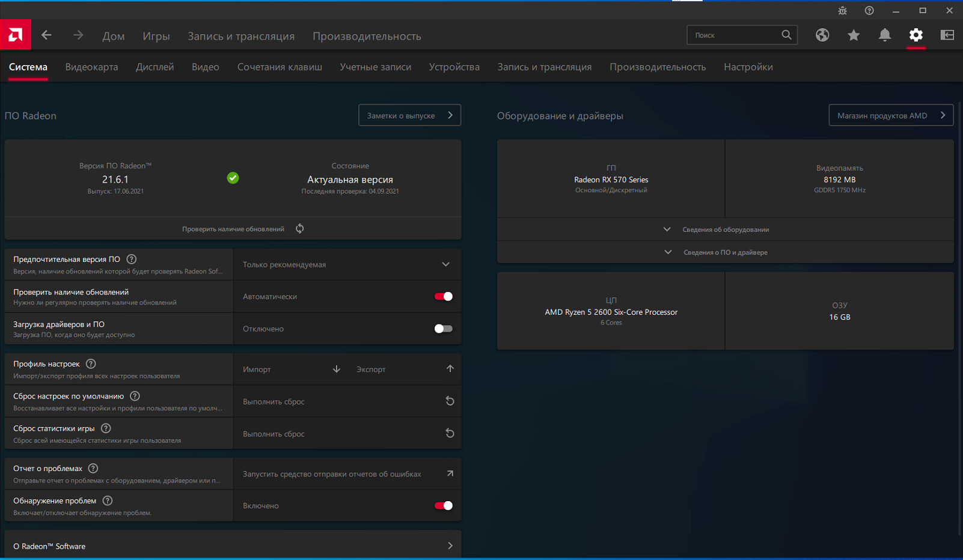
Task: Open notifications bell icon
Action: [x=885, y=35]
